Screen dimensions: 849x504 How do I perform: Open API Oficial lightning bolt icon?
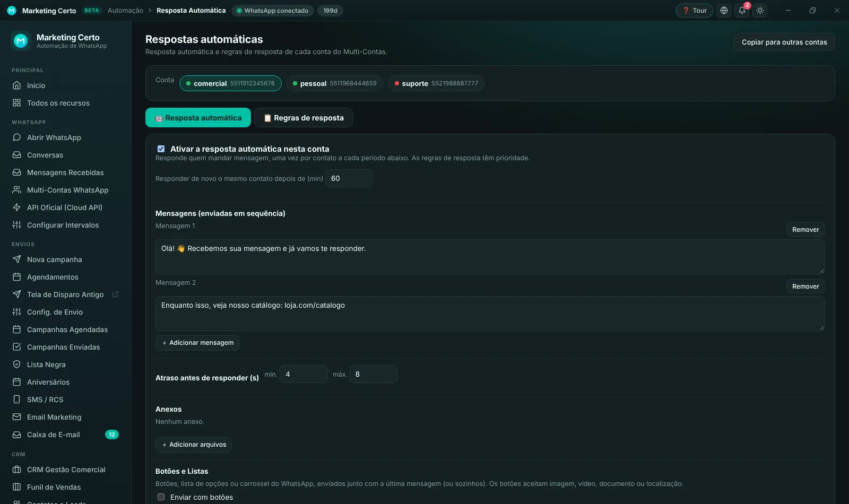(x=17, y=207)
